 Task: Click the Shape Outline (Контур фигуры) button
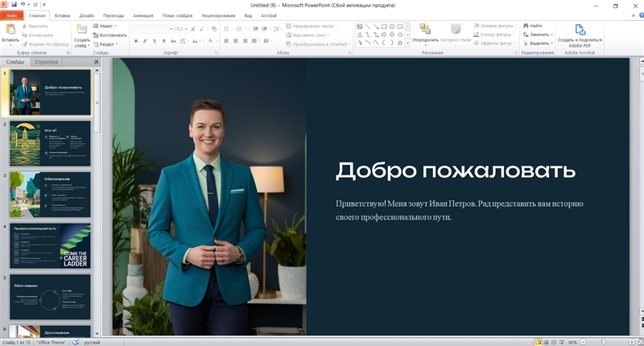tap(494, 35)
